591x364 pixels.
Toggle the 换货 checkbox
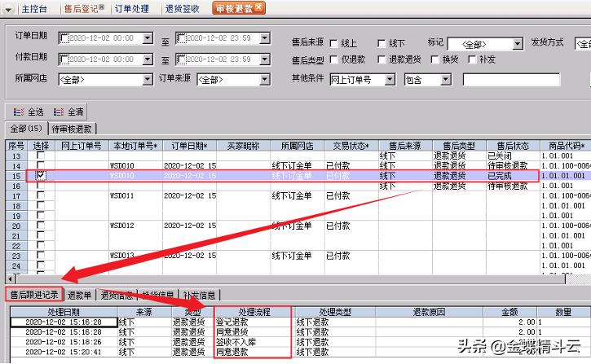pos(434,59)
